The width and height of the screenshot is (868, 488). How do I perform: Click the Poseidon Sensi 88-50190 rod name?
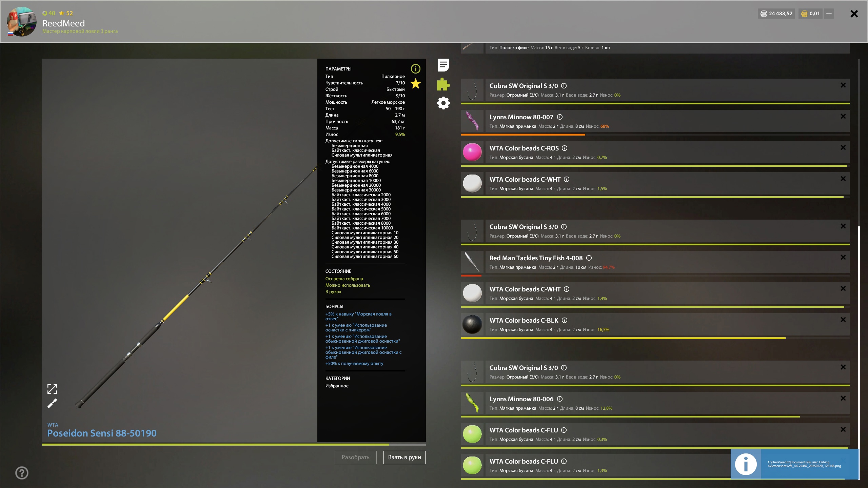click(x=102, y=433)
